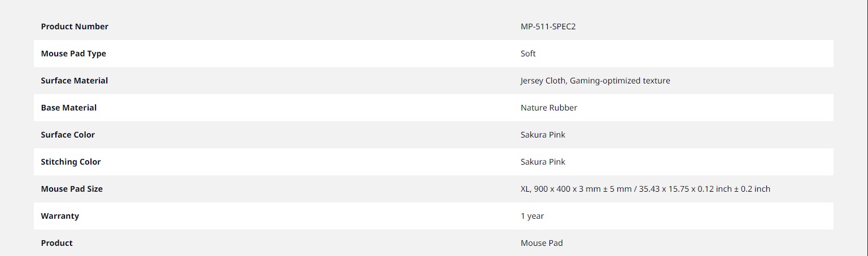The height and width of the screenshot is (256, 868).
Task: Select the Soft mouse pad type value
Action: click(528, 54)
